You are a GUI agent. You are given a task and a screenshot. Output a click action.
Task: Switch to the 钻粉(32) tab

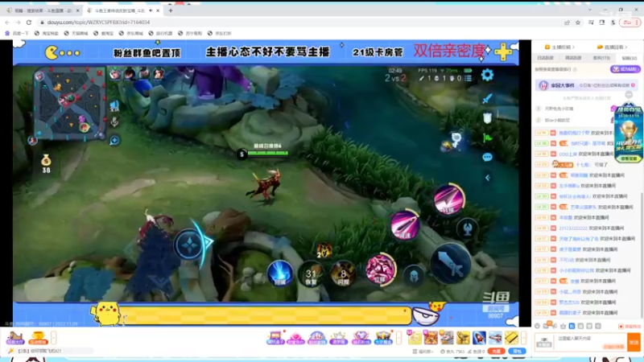pyautogui.click(x=629, y=58)
